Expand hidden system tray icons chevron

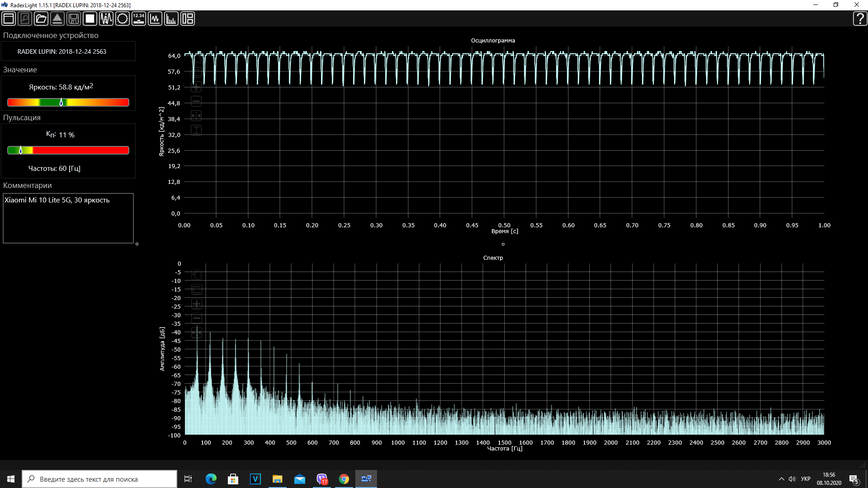[x=781, y=479]
